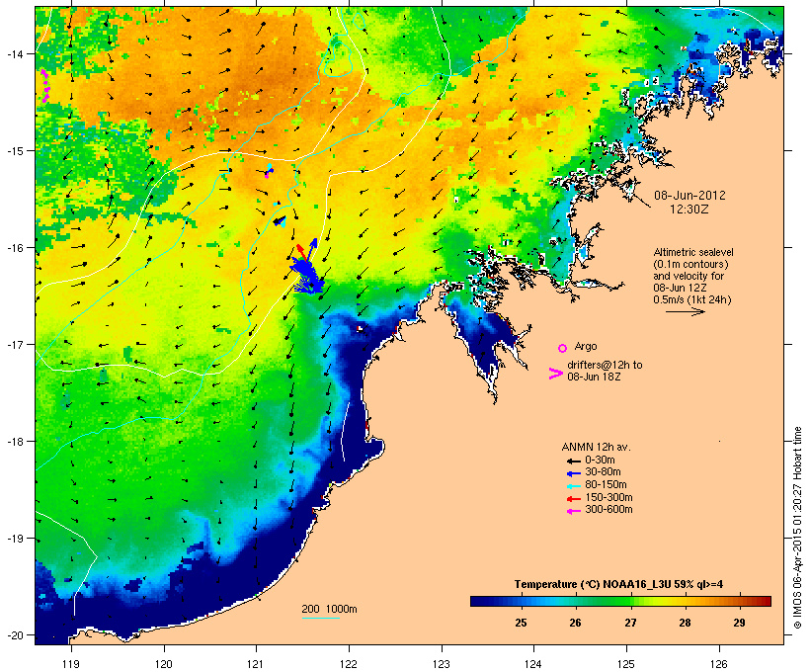Click the -14 latitude axis label
810x672 pixels.
[x=14, y=53]
